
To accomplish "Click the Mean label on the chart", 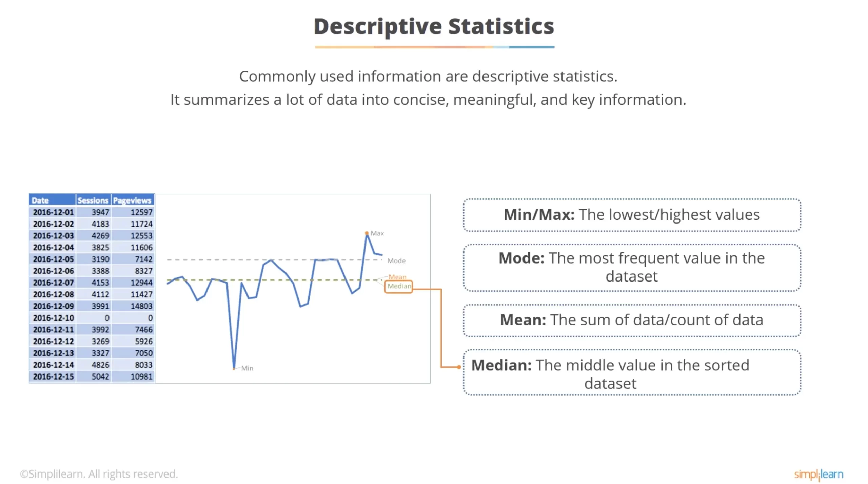I will point(397,277).
